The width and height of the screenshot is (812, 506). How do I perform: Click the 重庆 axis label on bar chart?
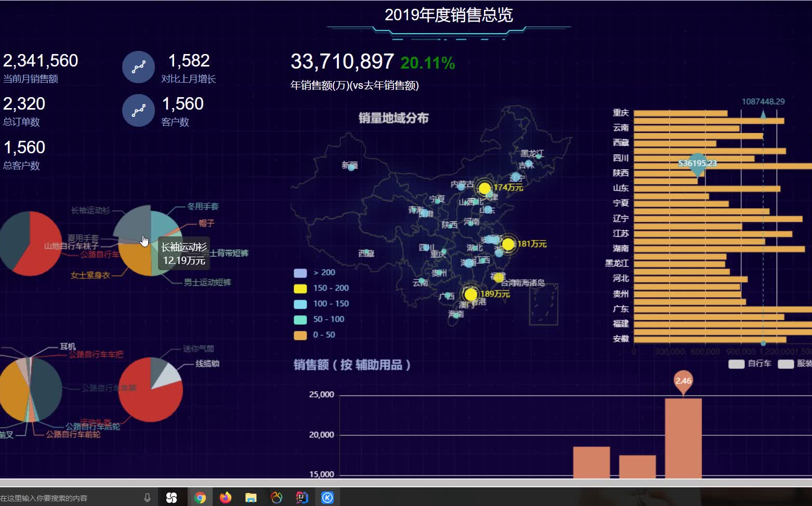(x=621, y=113)
